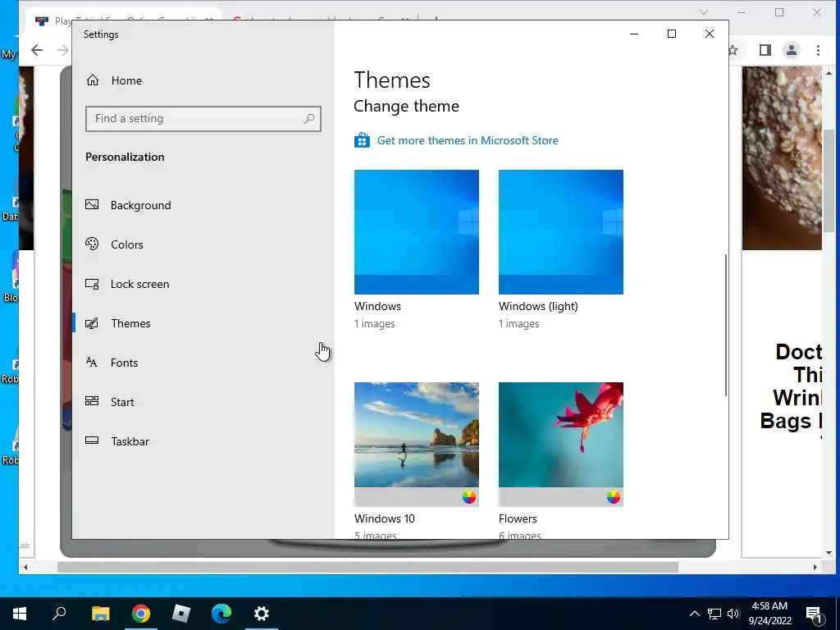The height and width of the screenshot is (630, 840).
Task: Click the Taskbar icon in Personalization sidebar
Action: [x=92, y=441]
